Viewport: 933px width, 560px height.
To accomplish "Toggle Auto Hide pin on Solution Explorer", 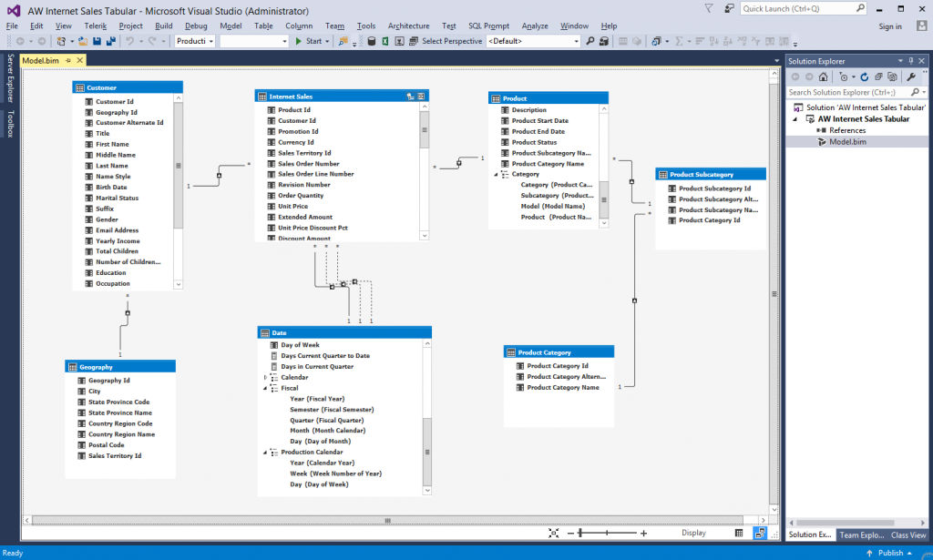I will pyautogui.click(x=910, y=61).
